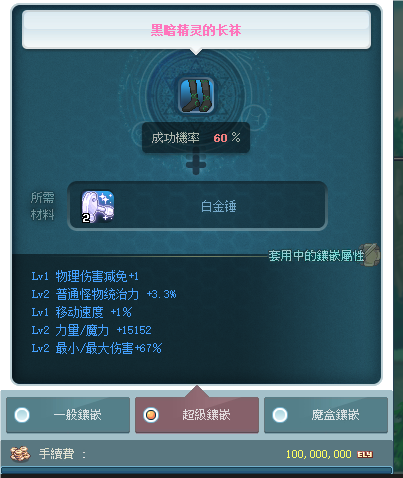This screenshot has height=478, width=403.
Task: Click the 套用中的鑲嵌屬性 header label
Action: point(316,256)
